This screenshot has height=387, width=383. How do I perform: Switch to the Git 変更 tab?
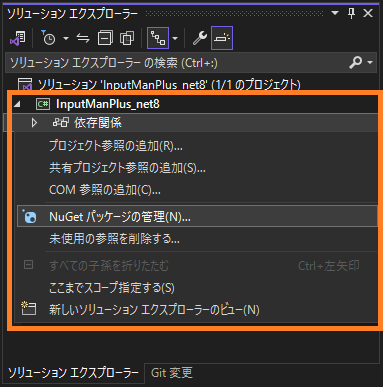[x=171, y=373]
